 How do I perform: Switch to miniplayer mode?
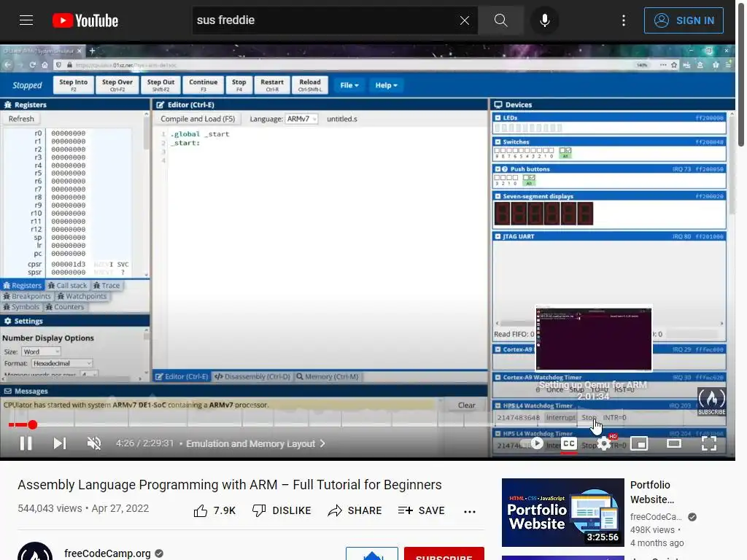(639, 444)
